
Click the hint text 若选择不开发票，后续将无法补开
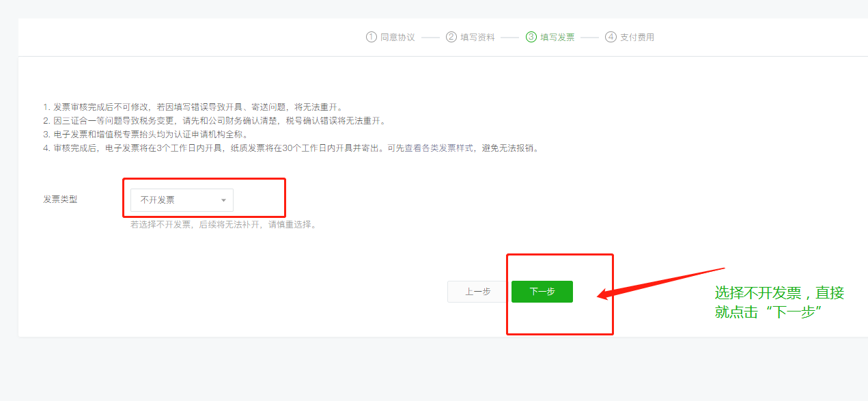[x=225, y=224]
